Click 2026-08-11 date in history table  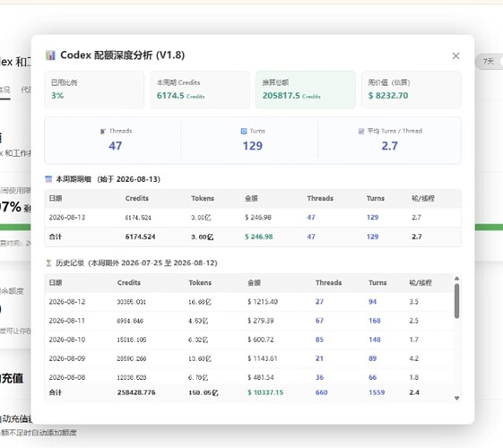pyautogui.click(x=66, y=321)
